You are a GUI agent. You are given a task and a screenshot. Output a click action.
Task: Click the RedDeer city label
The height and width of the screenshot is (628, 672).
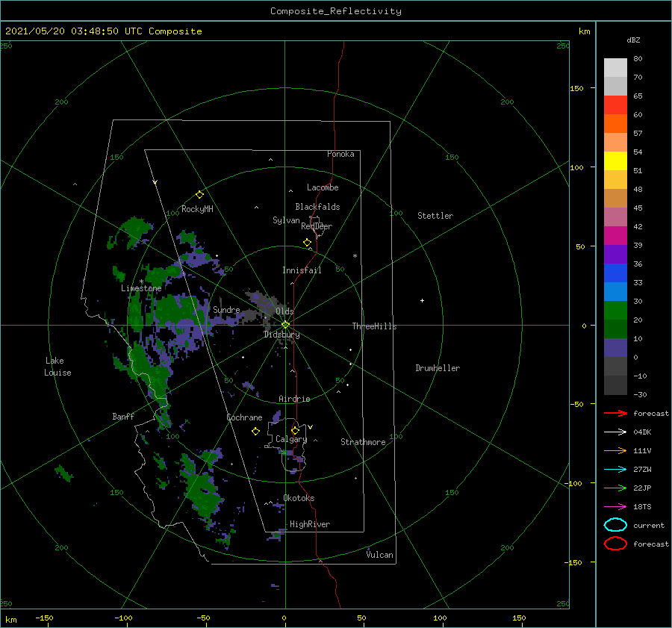point(317,226)
